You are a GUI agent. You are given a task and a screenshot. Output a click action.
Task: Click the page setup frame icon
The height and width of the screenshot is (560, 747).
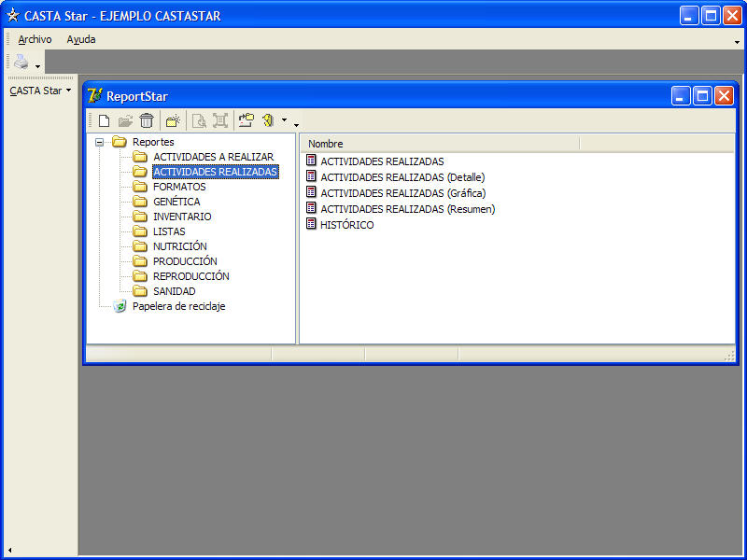pyautogui.click(x=220, y=121)
